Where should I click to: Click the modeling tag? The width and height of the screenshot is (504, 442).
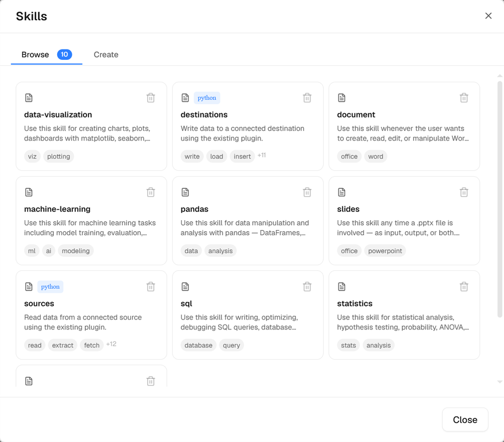click(x=76, y=251)
